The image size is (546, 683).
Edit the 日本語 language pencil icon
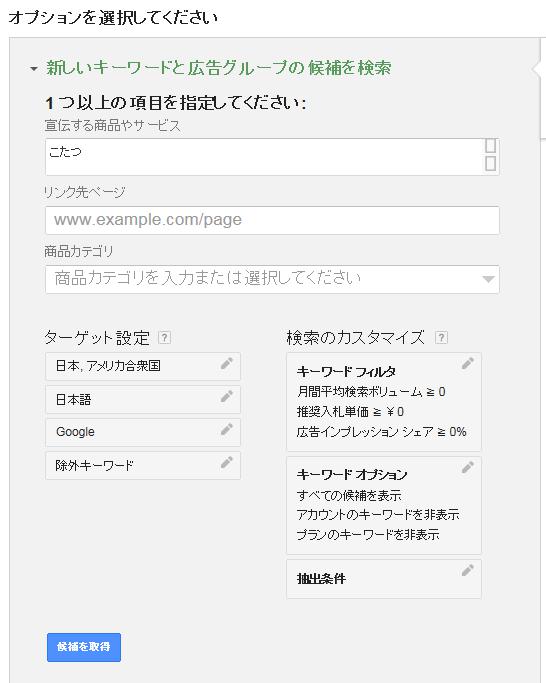point(227,396)
